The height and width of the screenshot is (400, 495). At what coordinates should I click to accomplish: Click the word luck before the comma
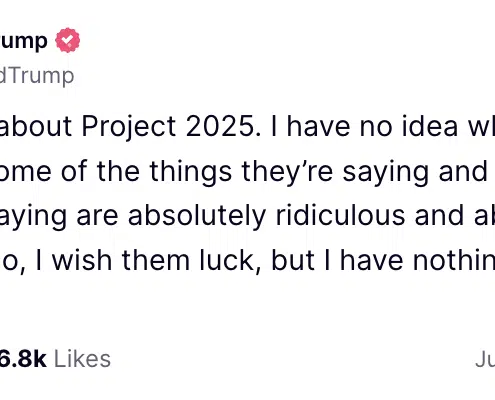pos(227,260)
